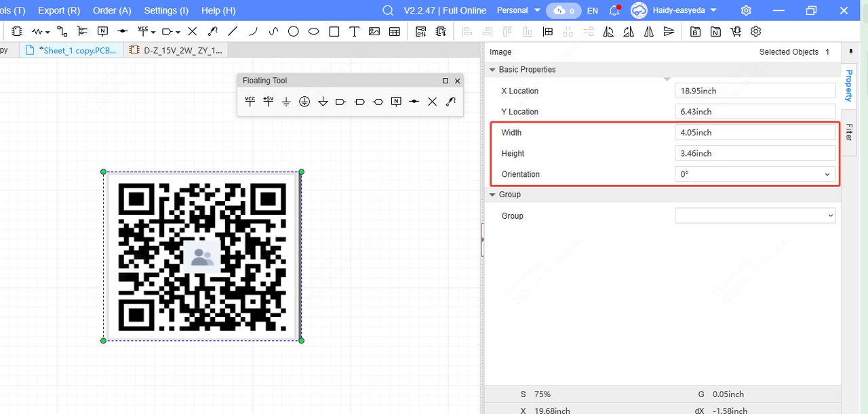Click the rotate right icon in toolbar

(629, 31)
